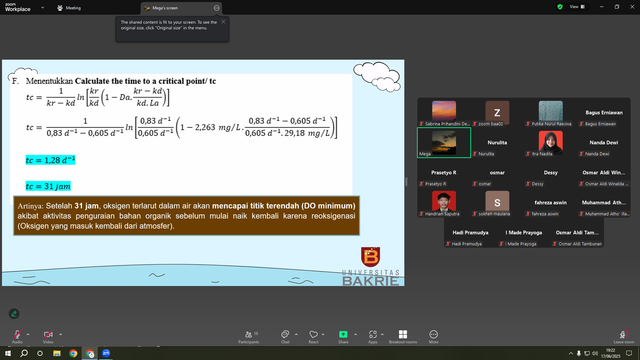Viewport: 640px width, 360px height.
Task: Click the slide heading 'Calculate the time to a critical point'
Action: pos(145,81)
